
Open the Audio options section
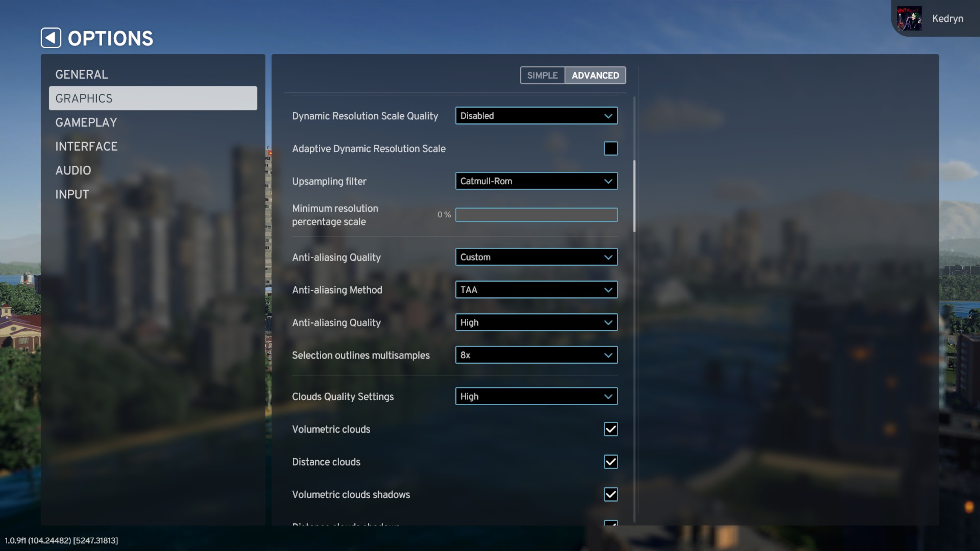click(73, 170)
